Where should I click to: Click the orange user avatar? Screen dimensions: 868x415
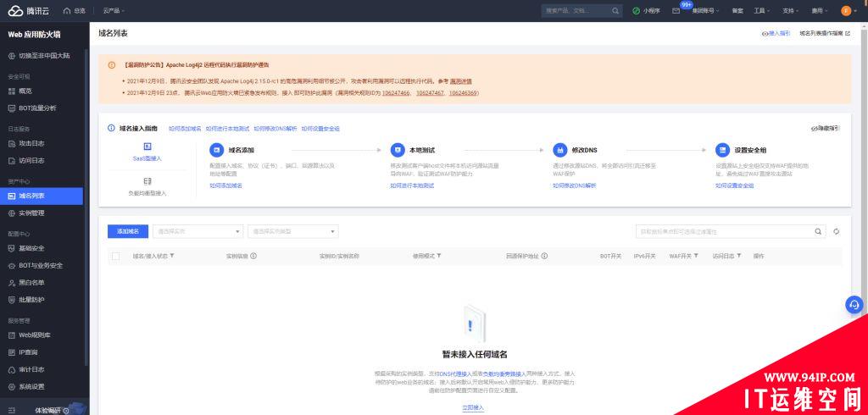click(x=846, y=10)
